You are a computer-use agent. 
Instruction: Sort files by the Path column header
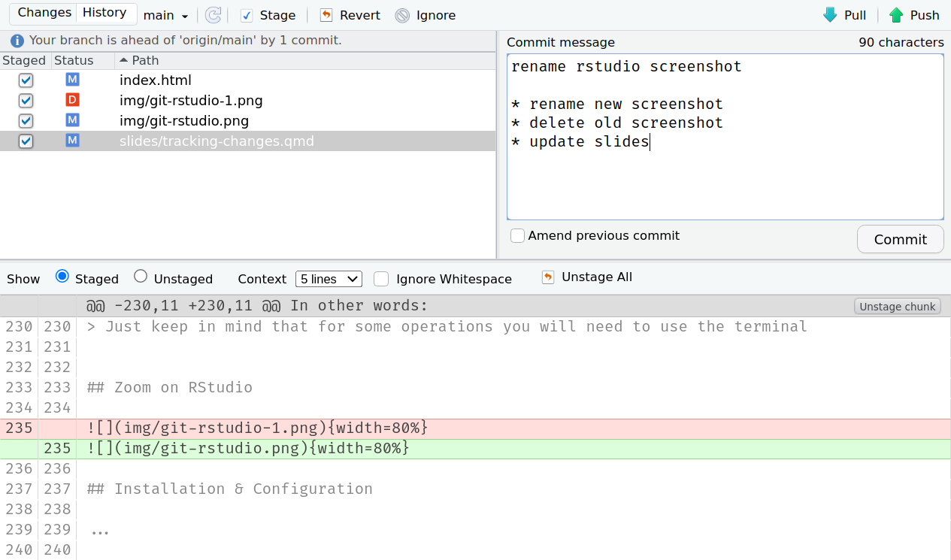(x=145, y=60)
